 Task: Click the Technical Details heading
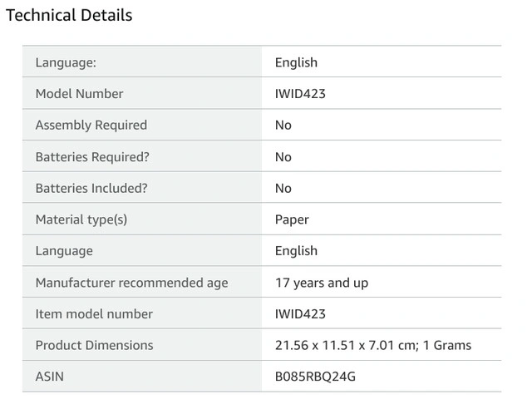tap(69, 15)
